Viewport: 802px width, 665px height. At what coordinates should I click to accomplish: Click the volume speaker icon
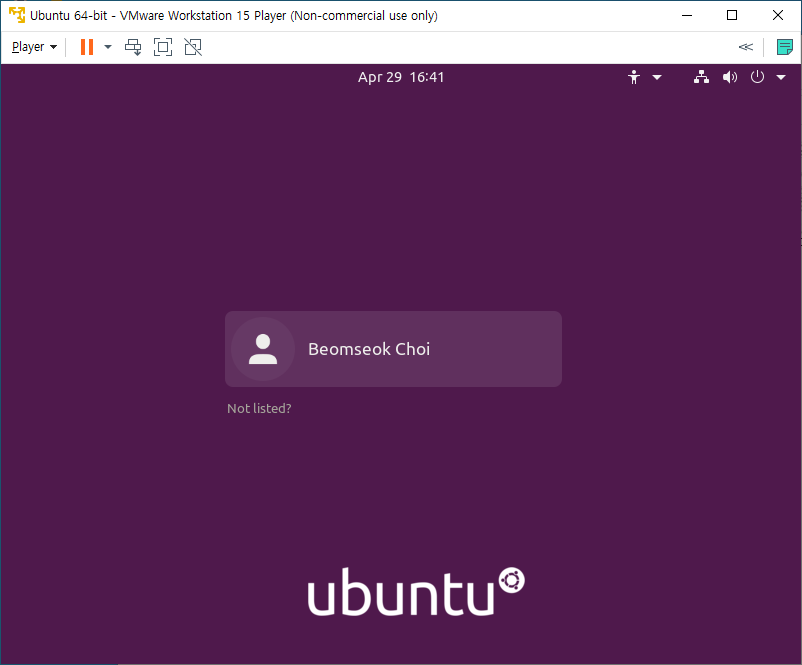730,77
